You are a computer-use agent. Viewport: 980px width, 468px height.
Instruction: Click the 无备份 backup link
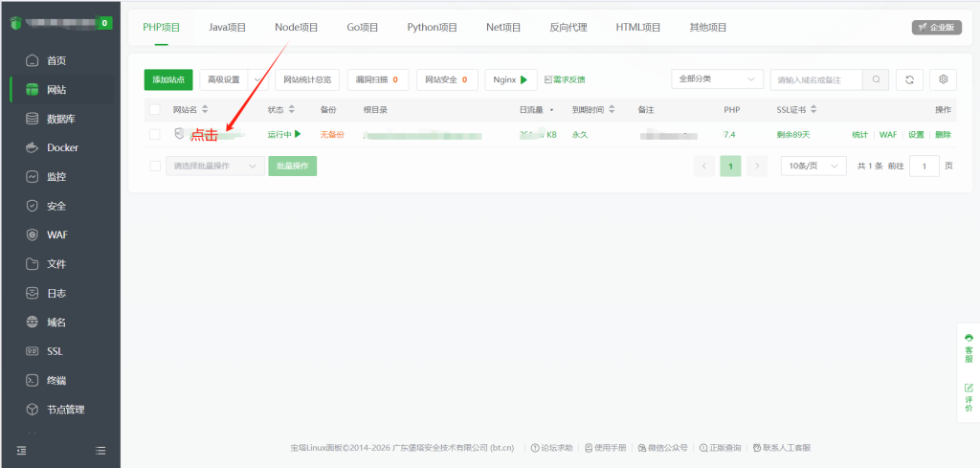(x=332, y=134)
